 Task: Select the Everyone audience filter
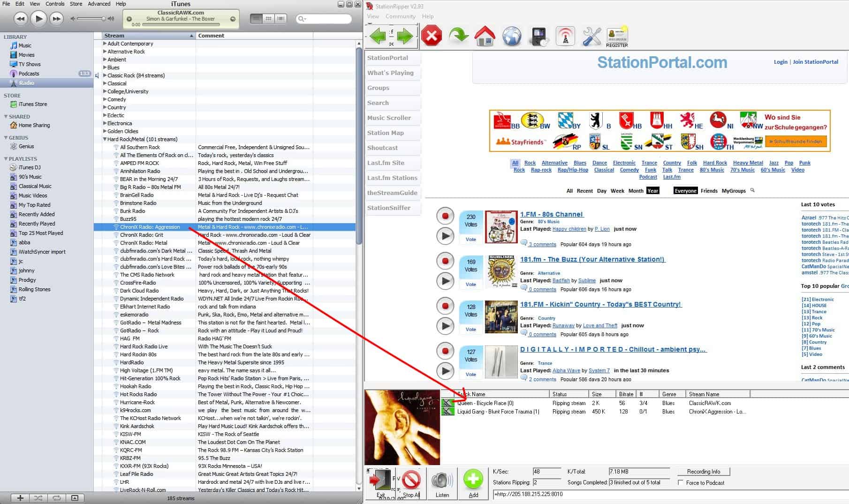tap(685, 191)
